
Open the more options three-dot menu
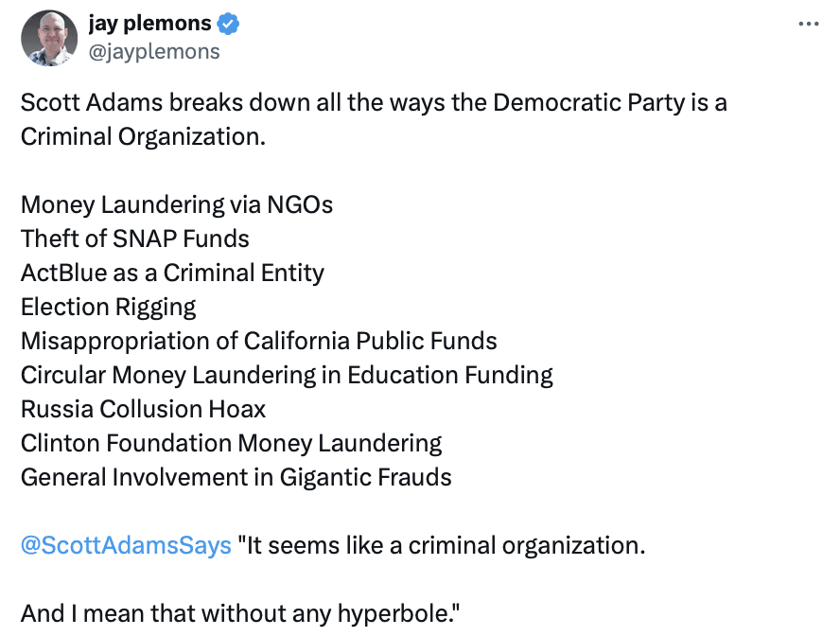[808, 25]
